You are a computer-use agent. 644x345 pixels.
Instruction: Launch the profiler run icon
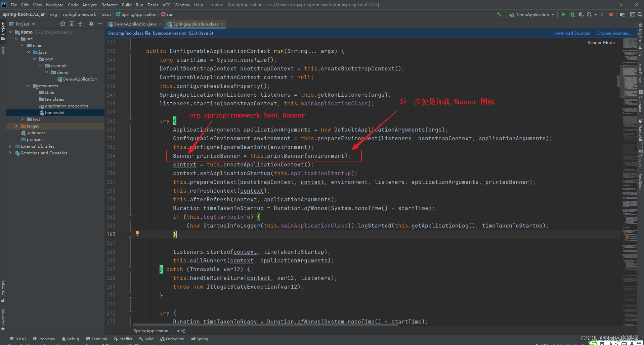pyautogui.click(x=589, y=14)
